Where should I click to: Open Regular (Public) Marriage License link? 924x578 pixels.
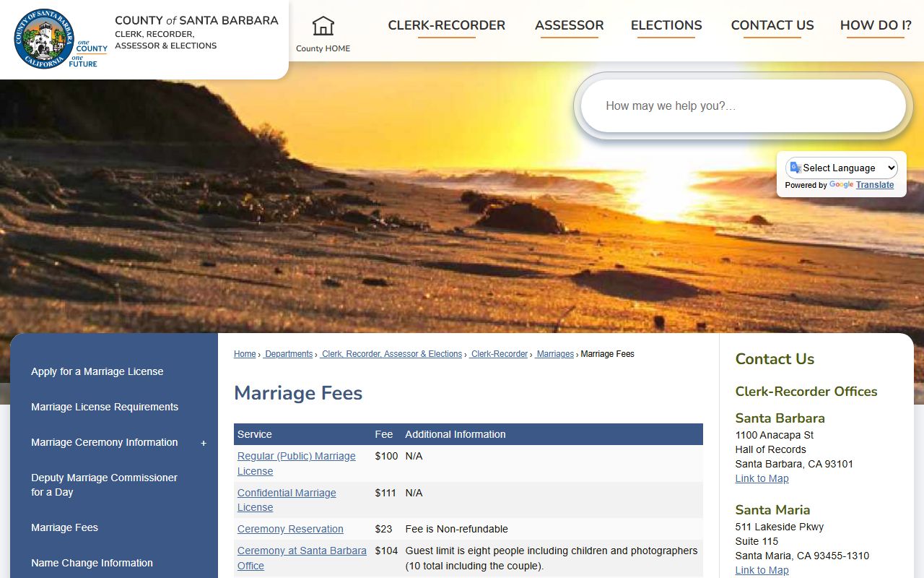tap(297, 464)
